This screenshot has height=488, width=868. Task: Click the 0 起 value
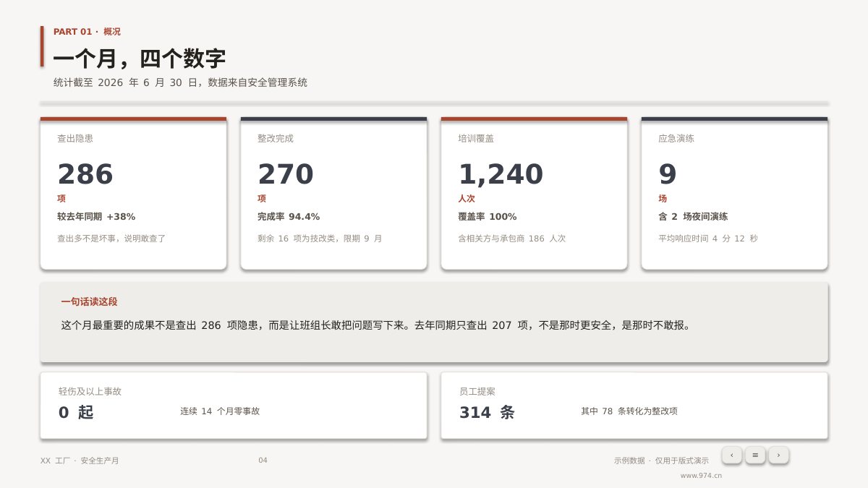pyautogui.click(x=76, y=412)
